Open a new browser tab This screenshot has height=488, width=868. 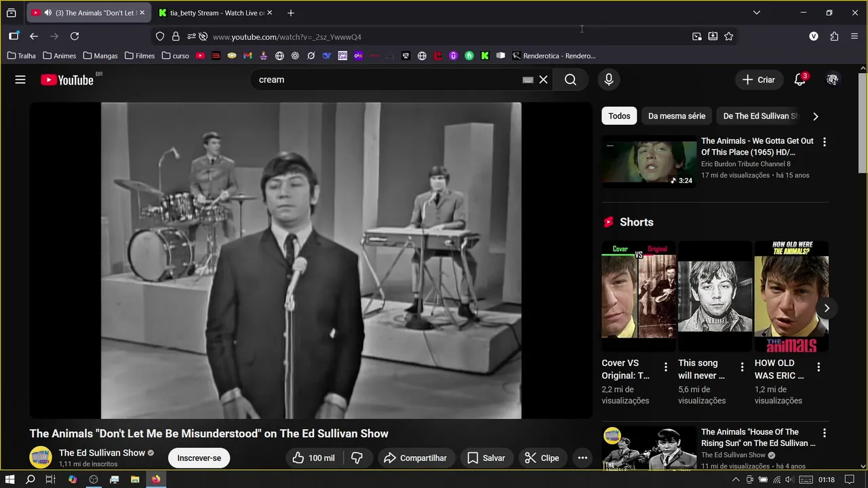click(x=290, y=13)
